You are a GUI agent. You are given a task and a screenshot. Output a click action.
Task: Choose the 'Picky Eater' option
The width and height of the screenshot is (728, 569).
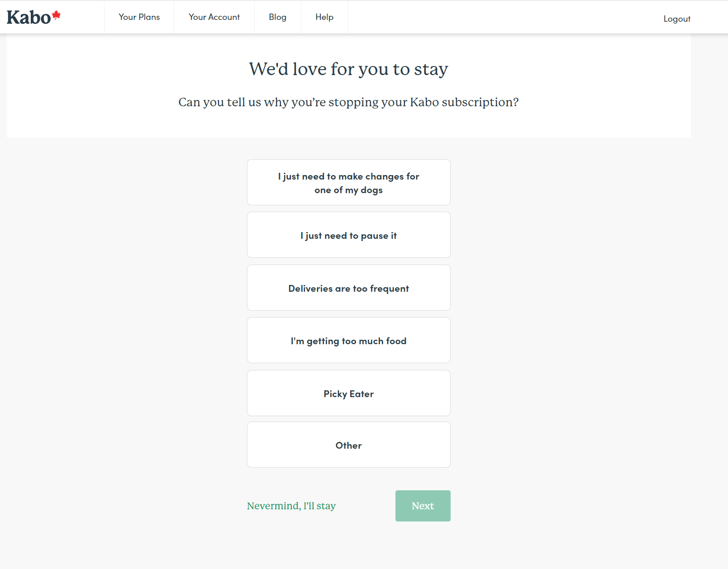[348, 394]
